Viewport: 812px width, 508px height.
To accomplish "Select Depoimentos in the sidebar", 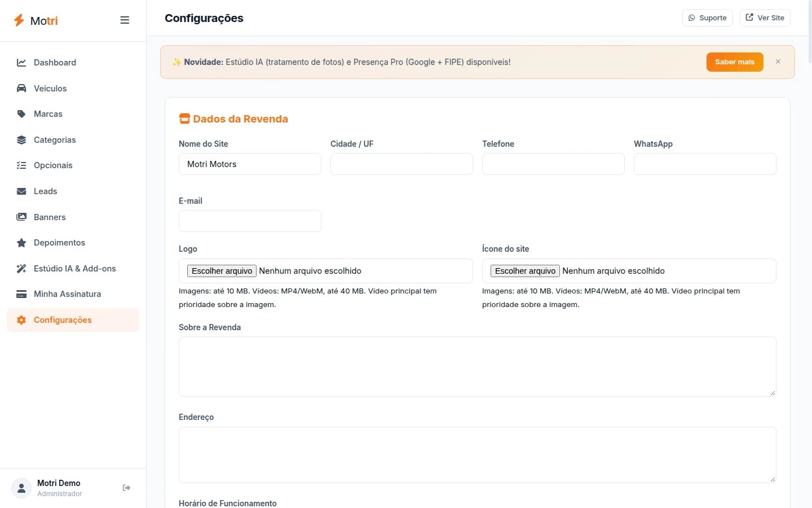I will pyautogui.click(x=73, y=243).
